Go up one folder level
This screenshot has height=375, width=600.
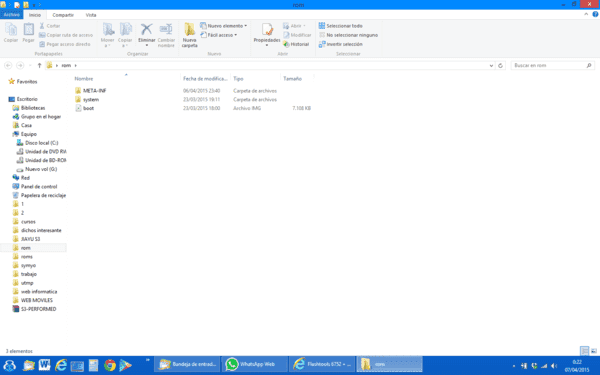point(39,65)
